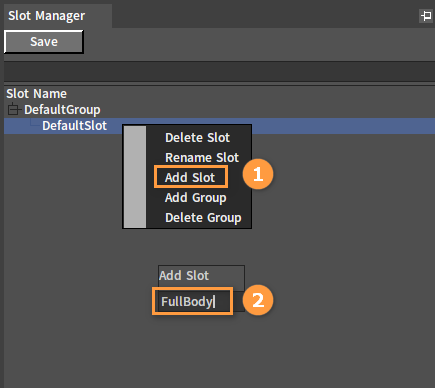Select the DefaultSlot tree item
Viewport: 435px width, 388px height.
[x=74, y=126]
